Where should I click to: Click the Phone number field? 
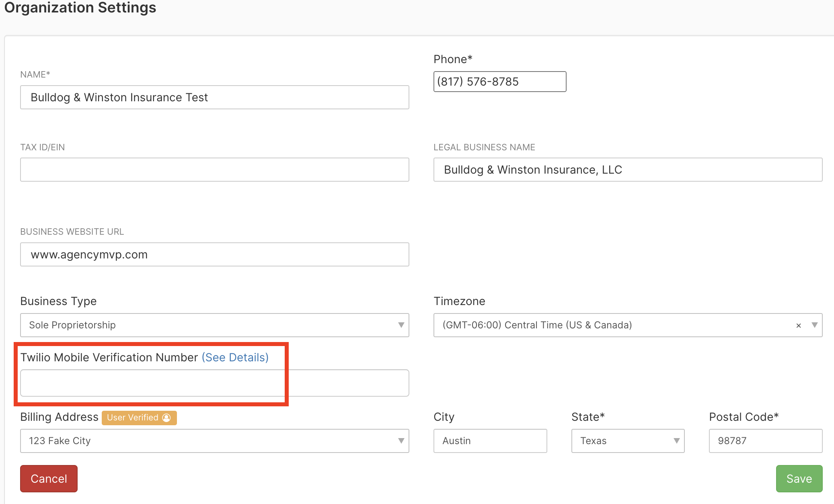click(x=500, y=82)
